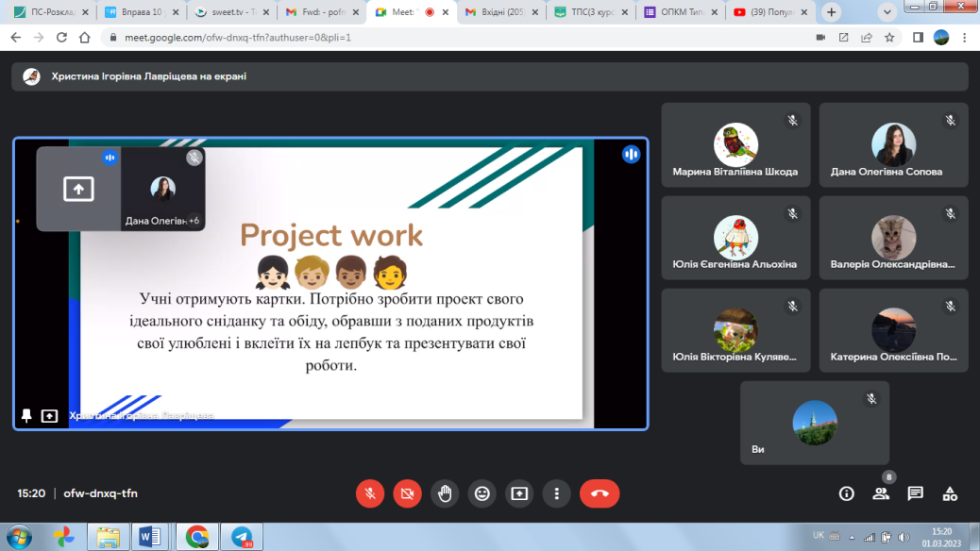980x551 pixels.
Task: Unpin the presentation using pin icon
Action: [x=26, y=415]
